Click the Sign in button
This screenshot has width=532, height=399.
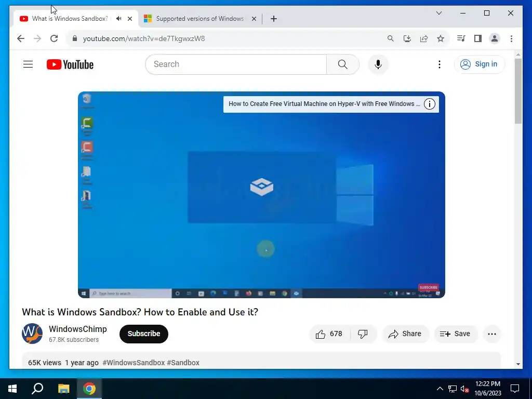coord(479,64)
